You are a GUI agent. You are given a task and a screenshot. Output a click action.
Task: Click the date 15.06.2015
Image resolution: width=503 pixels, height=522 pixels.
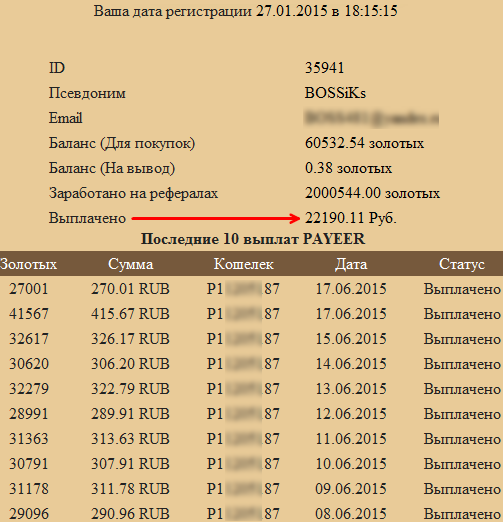(x=351, y=339)
